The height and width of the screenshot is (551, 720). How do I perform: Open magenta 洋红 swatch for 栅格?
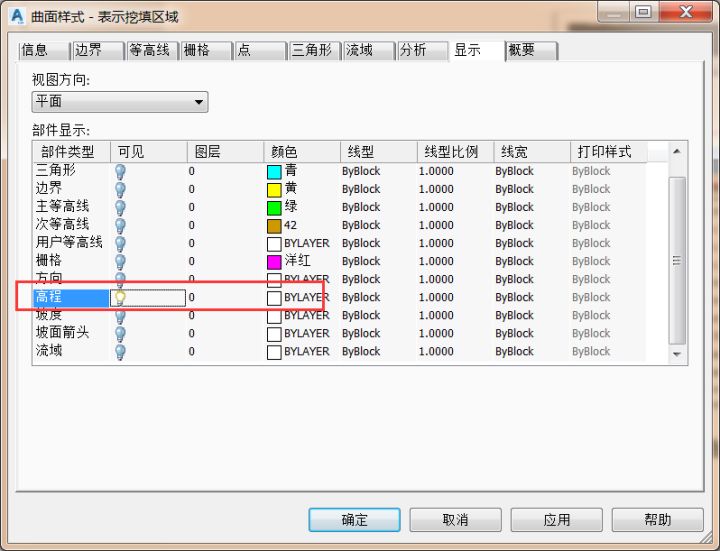[x=274, y=262]
